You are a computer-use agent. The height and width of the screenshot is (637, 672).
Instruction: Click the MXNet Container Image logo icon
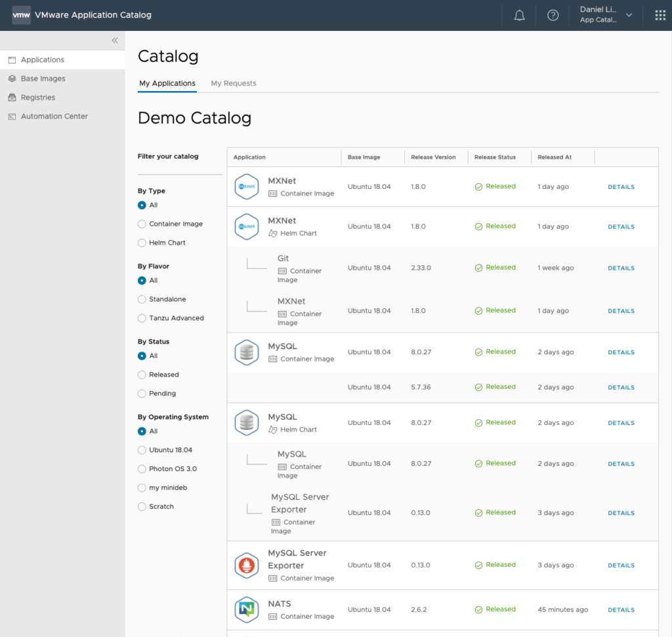click(x=247, y=186)
